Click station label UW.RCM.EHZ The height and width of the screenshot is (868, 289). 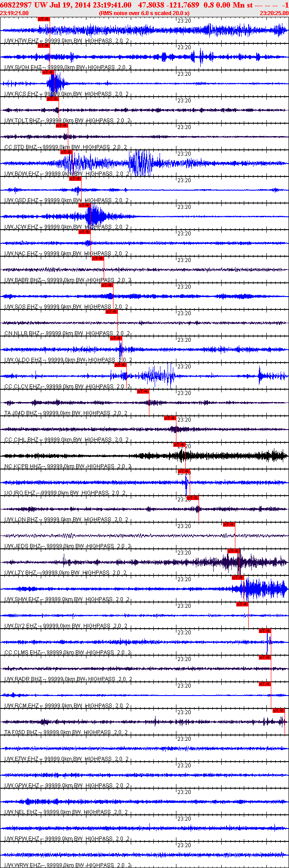point(22,706)
